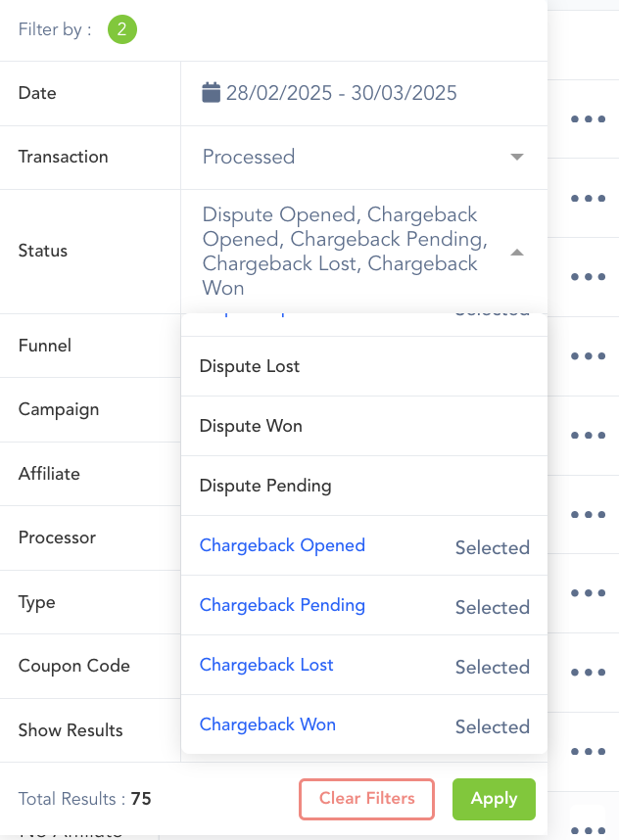Viewport: 619px width, 840px height.
Task: Toggle the Chargeback Won selection
Action: (267, 724)
